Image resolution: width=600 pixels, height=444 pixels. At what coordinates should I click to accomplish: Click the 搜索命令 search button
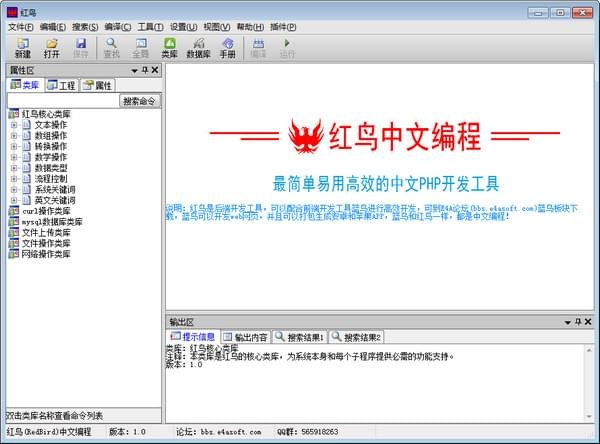140,101
